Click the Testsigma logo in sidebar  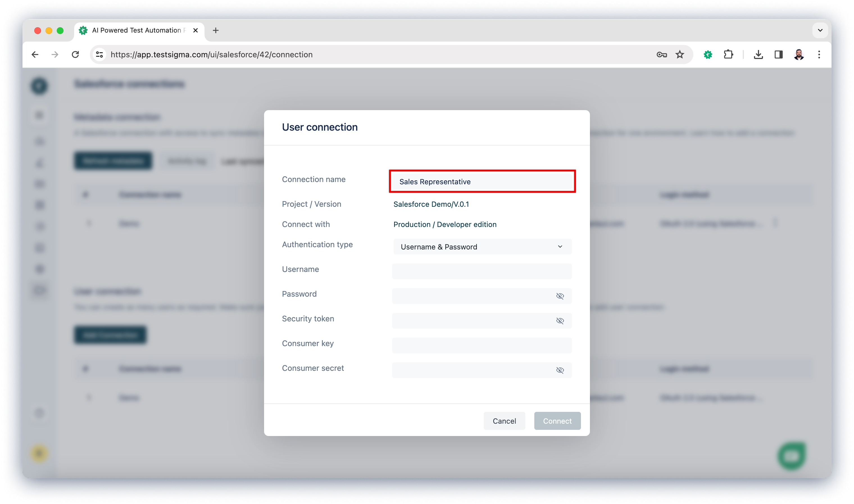click(x=39, y=86)
